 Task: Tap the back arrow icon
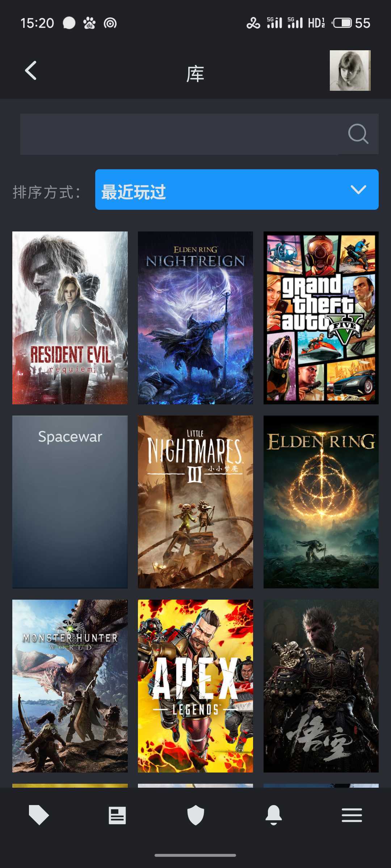[x=31, y=70]
